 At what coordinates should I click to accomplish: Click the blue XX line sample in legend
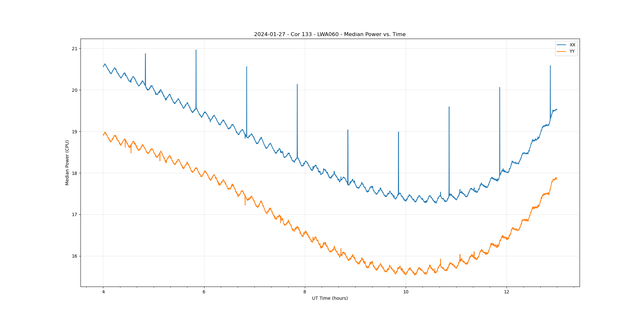tap(562, 45)
